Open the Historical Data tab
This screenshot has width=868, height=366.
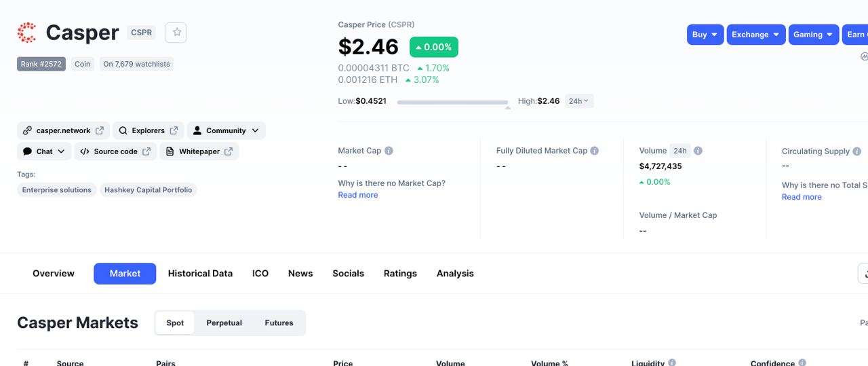coord(200,274)
